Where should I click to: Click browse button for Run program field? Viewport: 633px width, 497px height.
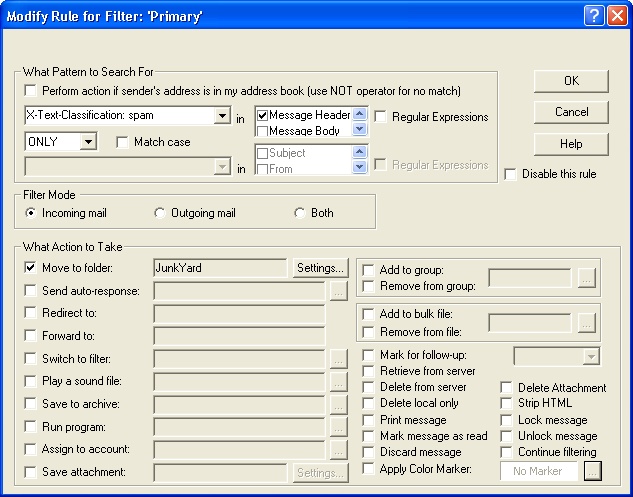[x=339, y=426]
